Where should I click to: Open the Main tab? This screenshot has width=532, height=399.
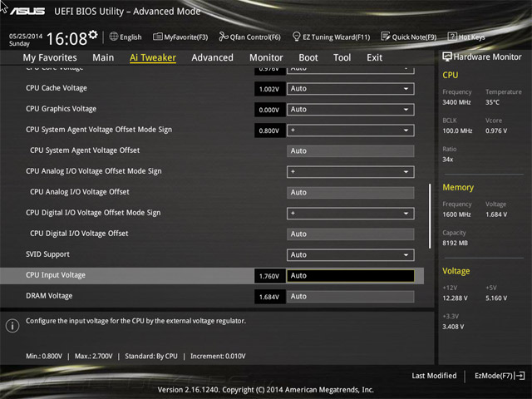[x=103, y=57]
